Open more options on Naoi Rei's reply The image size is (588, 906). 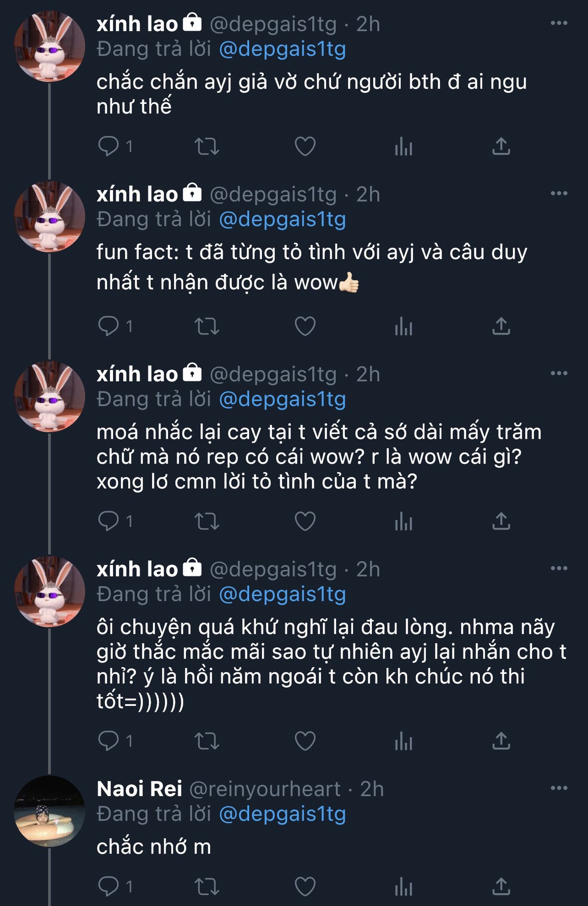click(x=559, y=788)
